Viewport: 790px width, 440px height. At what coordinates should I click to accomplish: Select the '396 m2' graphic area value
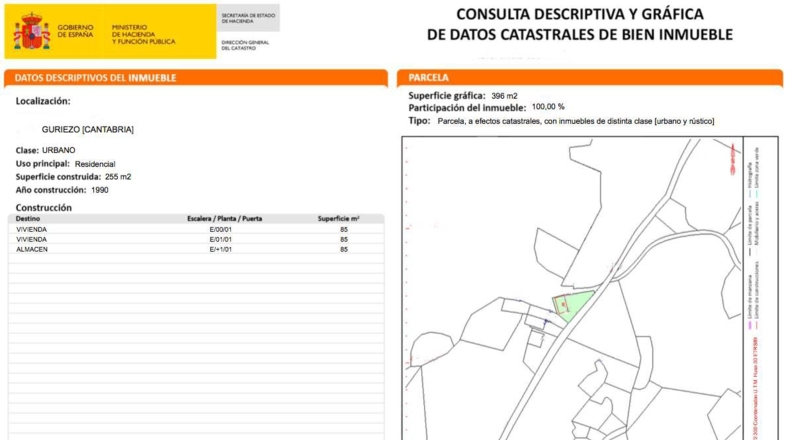click(x=504, y=96)
